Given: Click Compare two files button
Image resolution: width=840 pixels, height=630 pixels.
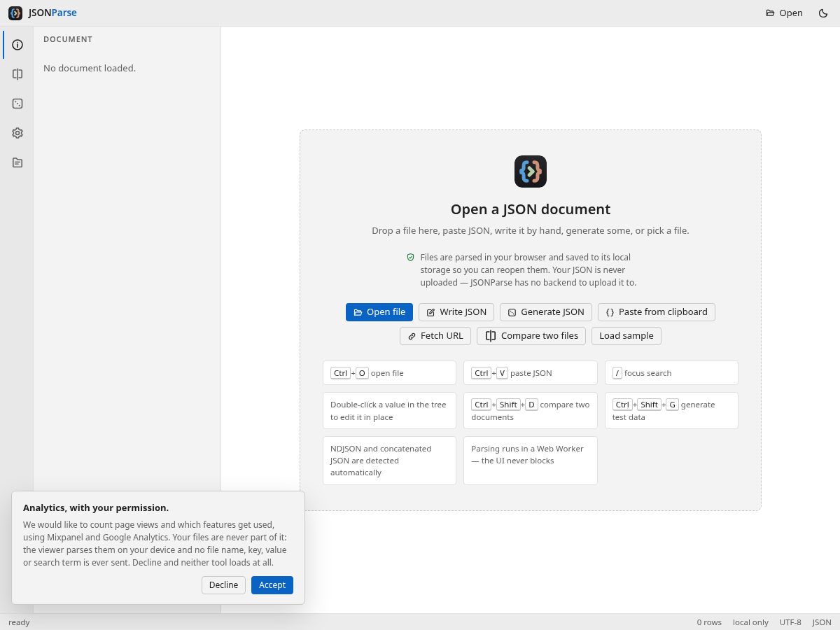Looking at the screenshot, I should [531, 336].
